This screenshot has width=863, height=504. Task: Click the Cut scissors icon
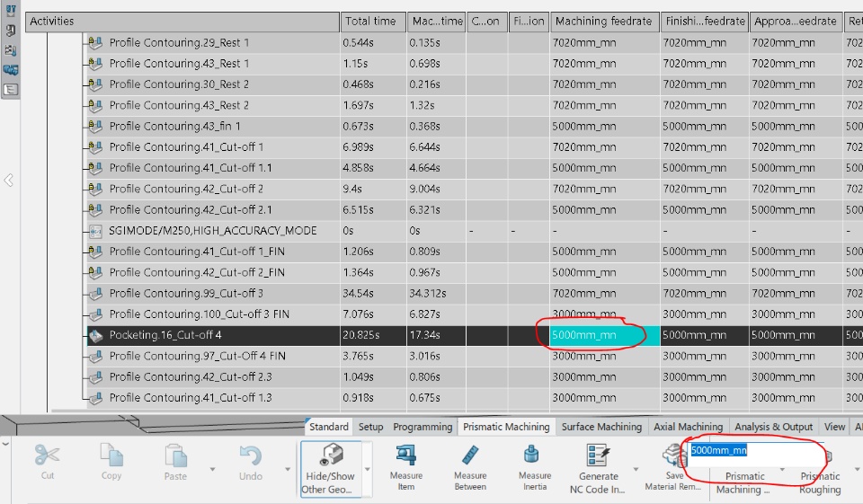click(x=48, y=455)
